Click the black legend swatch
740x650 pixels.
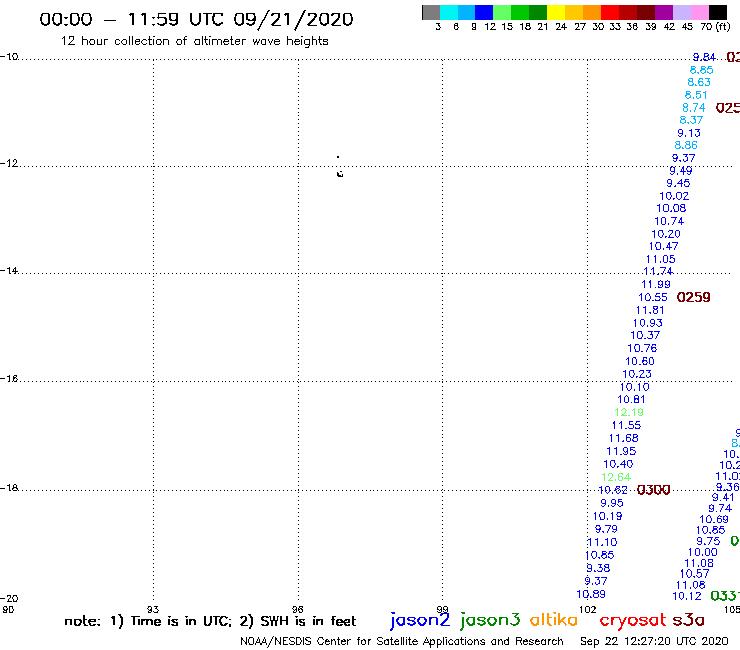(x=718, y=12)
